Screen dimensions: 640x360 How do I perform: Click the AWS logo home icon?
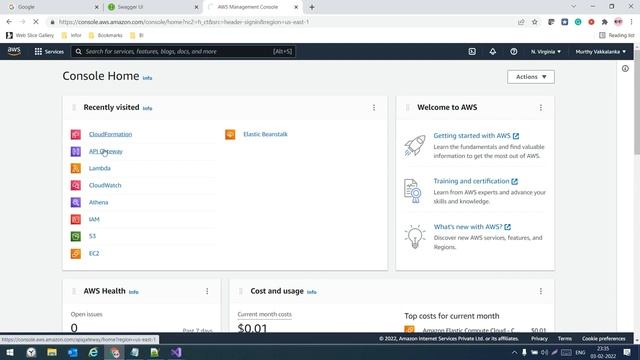coord(14,51)
